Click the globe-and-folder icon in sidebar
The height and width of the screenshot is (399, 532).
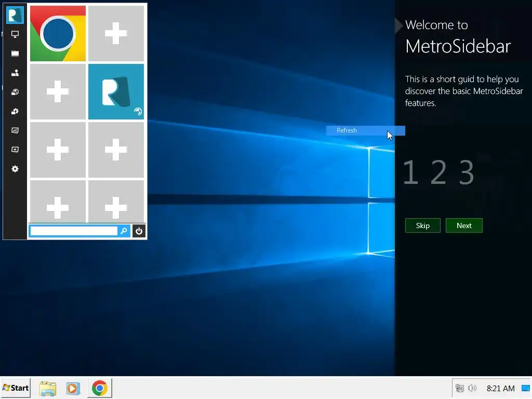point(15,92)
